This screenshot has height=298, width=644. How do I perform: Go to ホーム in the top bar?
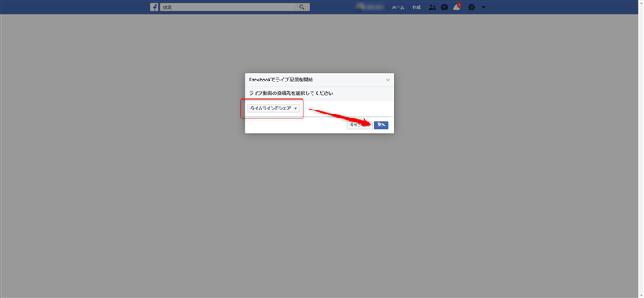(x=398, y=7)
